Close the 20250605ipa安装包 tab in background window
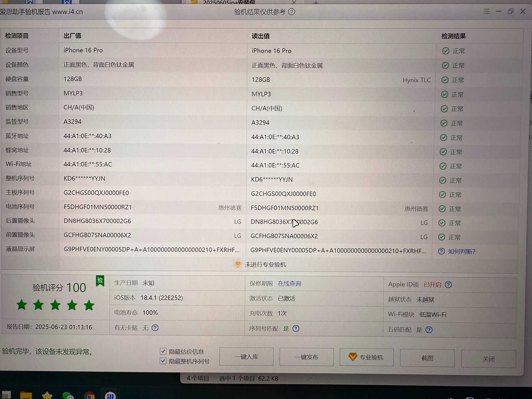The image size is (532, 399). tap(294, 2)
